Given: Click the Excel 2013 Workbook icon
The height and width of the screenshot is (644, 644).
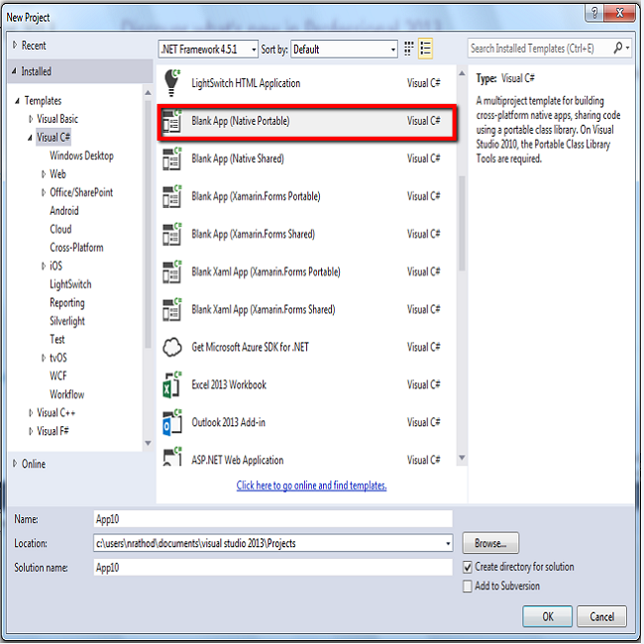Looking at the screenshot, I should (171, 384).
